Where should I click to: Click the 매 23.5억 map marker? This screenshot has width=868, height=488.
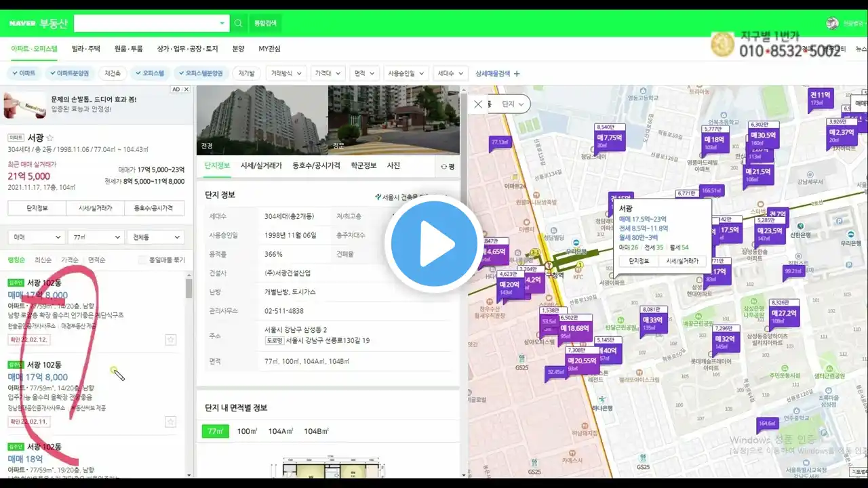click(770, 234)
